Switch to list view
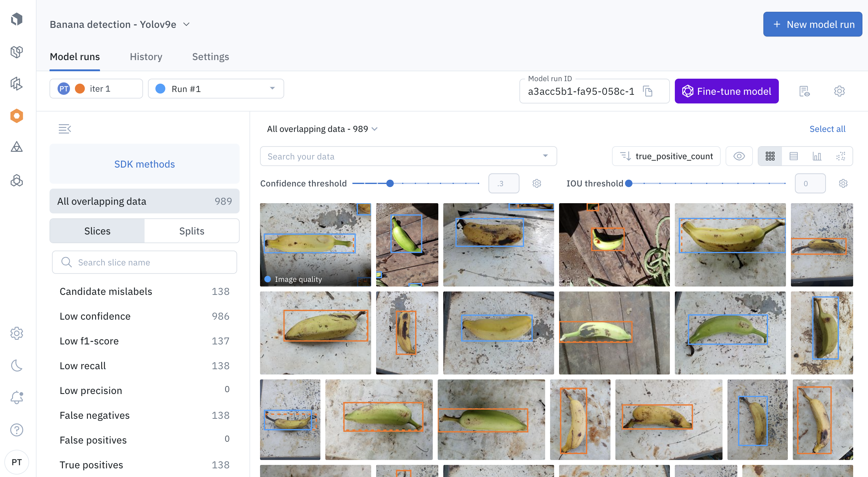 coord(793,156)
